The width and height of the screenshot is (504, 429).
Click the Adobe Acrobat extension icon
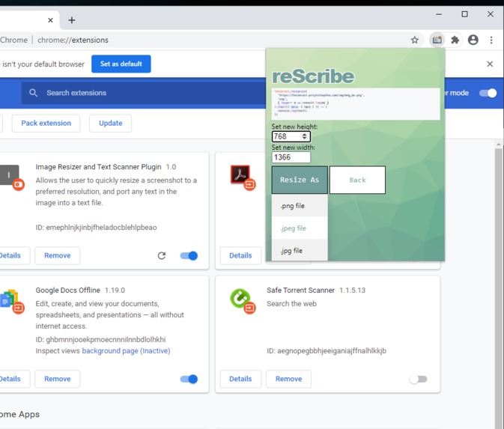pyautogui.click(x=243, y=177)
